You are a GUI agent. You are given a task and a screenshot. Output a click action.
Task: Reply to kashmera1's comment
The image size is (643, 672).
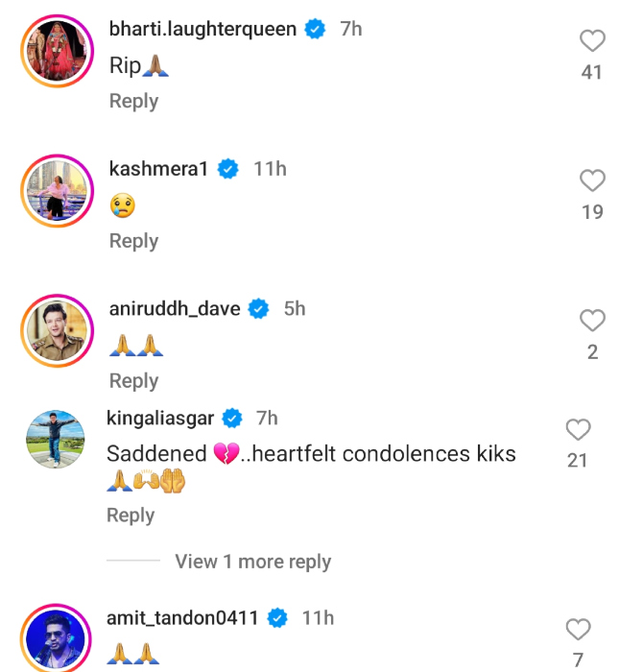click(133, 241)
